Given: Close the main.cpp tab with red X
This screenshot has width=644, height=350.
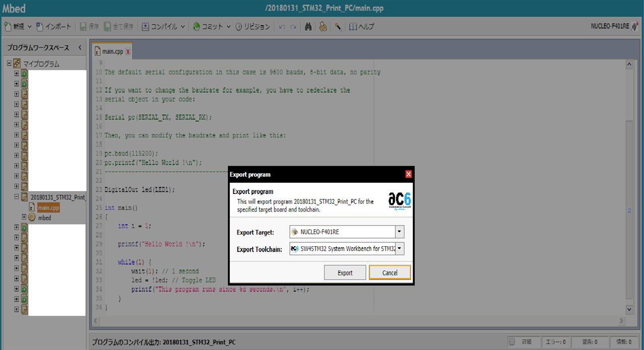Looking at the screenshot, I should click(x=128, y=51).
